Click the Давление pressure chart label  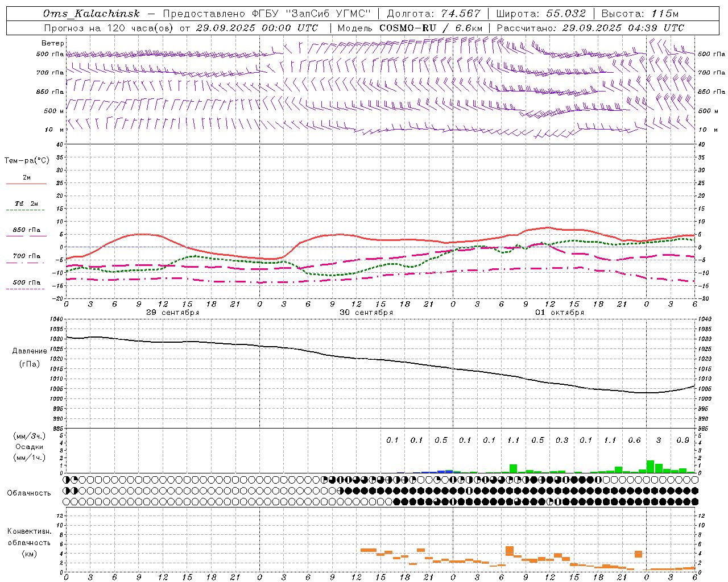click(x=30, y=351)
